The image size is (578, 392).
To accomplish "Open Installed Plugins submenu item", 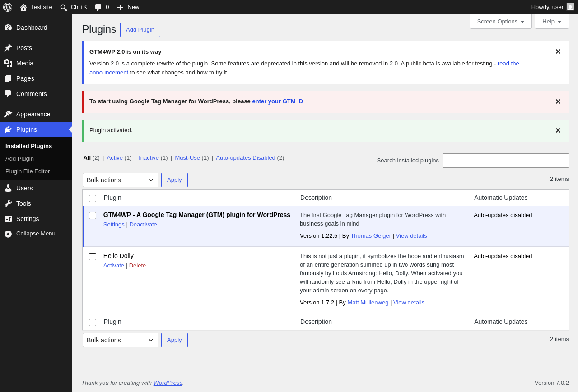I will click(x=28, y=146).
